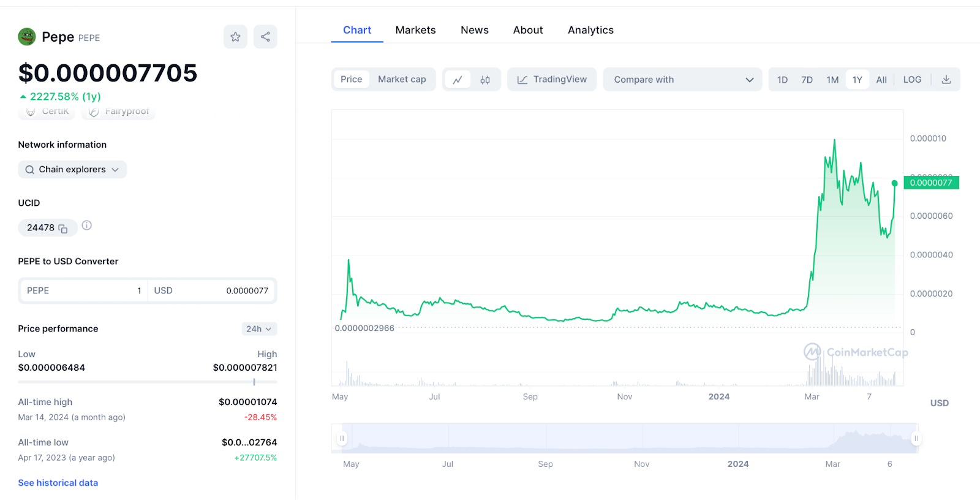Set chart range to 1Y

click(x=858, y=80)
